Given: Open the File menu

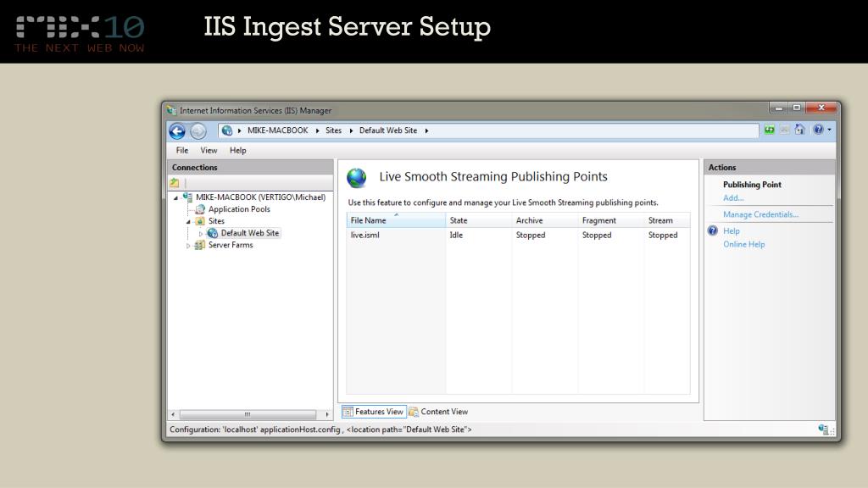Looking at the screenshot, I should 182,151.
